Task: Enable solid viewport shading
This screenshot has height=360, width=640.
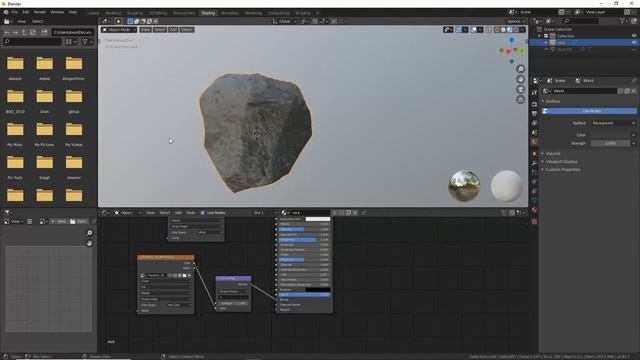Action: (x=503, y=30)
